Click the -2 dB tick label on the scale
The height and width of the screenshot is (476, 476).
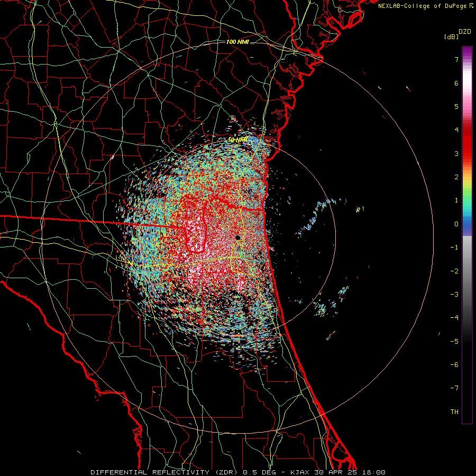(x=454, y=271)
